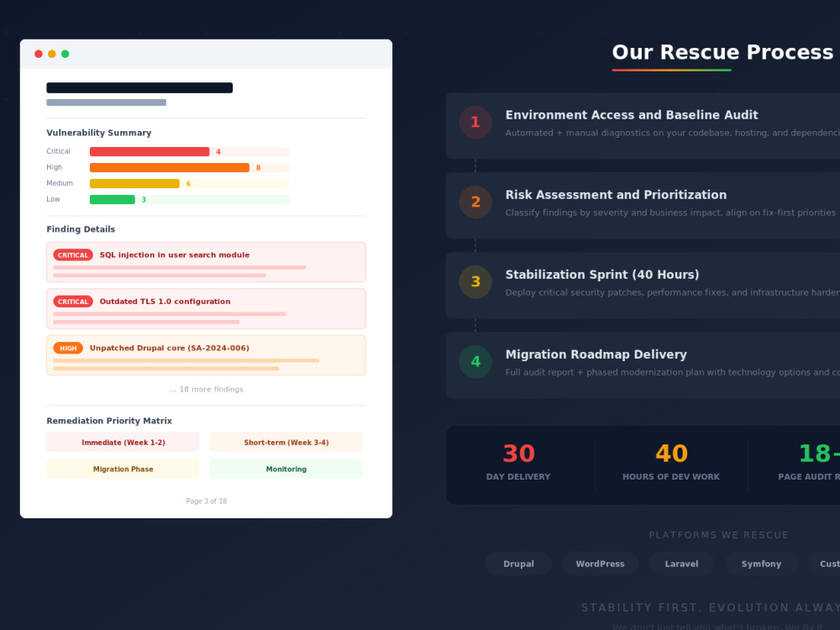This screenshot has height=630, width=840.
Task: Click the step 1 number circle
Action: click(475, 122)
